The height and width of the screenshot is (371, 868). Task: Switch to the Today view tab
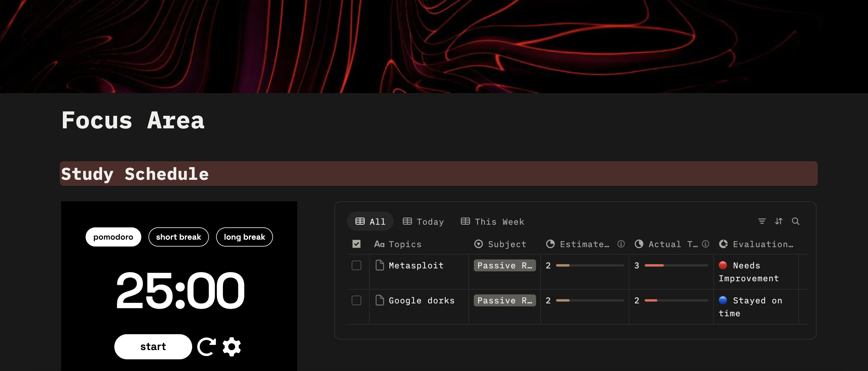pos(423,221)
